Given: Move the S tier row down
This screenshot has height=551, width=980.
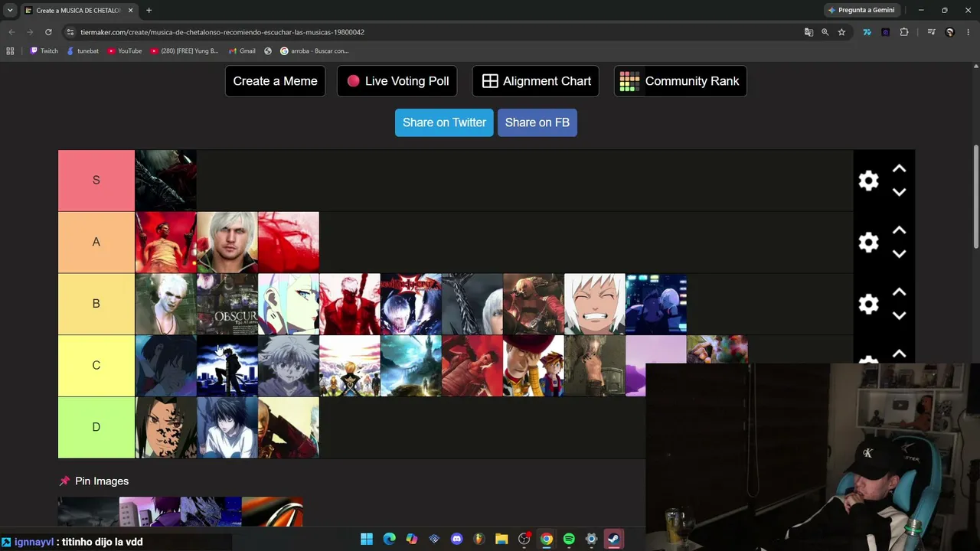Looking at the screenshot, I should [899, 192].
